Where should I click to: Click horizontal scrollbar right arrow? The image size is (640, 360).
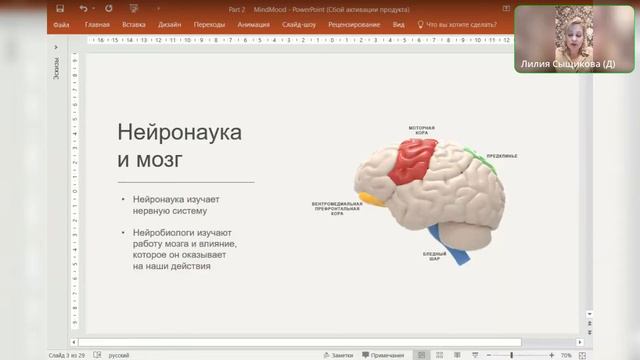click(x=580, y=342)
